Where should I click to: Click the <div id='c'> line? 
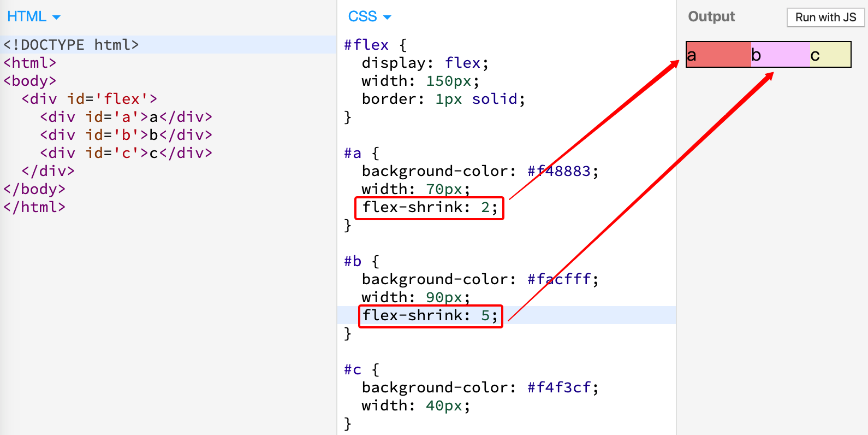(126, 153)
